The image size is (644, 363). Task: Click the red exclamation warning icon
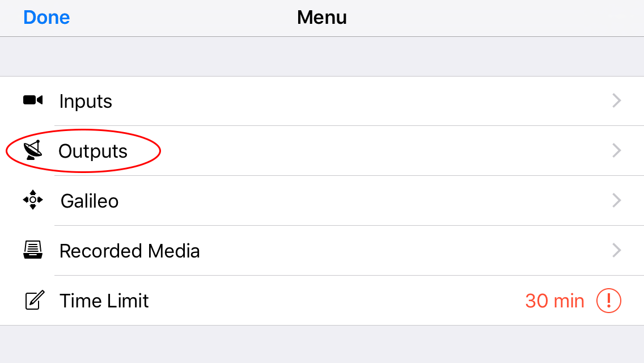609,301
